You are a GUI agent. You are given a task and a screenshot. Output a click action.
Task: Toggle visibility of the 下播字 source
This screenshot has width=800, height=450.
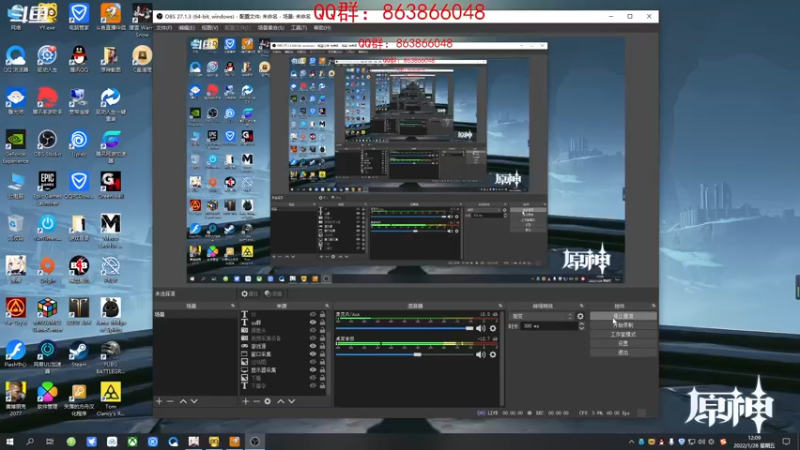[313, 386]
